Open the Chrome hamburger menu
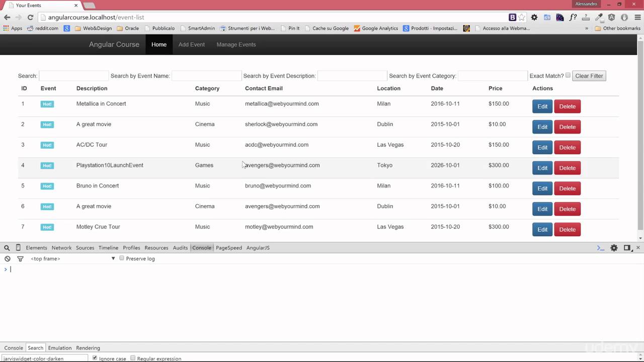The height and width of the screenshot is (362, 644). [x=637, y=17]
